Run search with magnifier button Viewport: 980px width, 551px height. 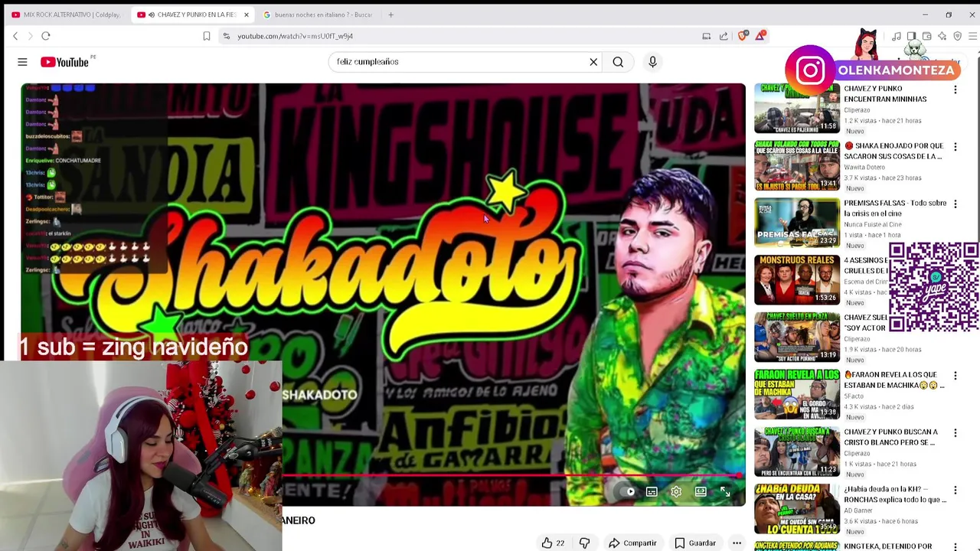pos(618,62)
